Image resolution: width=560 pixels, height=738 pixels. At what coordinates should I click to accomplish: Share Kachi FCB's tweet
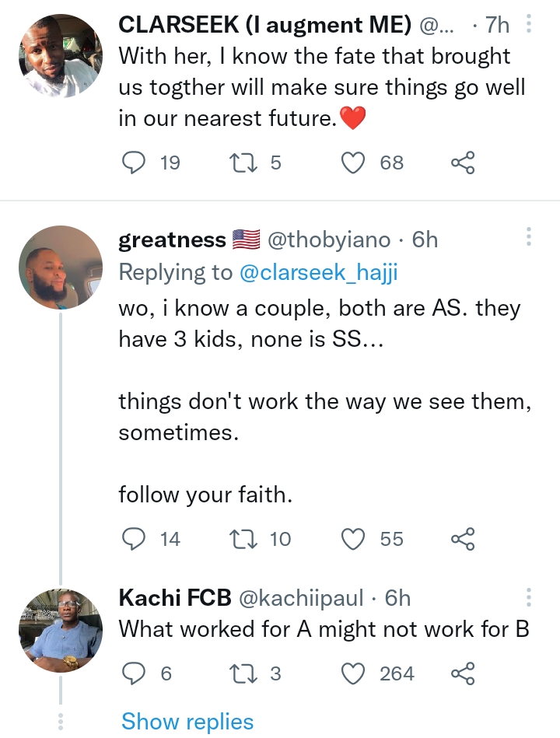point(462,673)
